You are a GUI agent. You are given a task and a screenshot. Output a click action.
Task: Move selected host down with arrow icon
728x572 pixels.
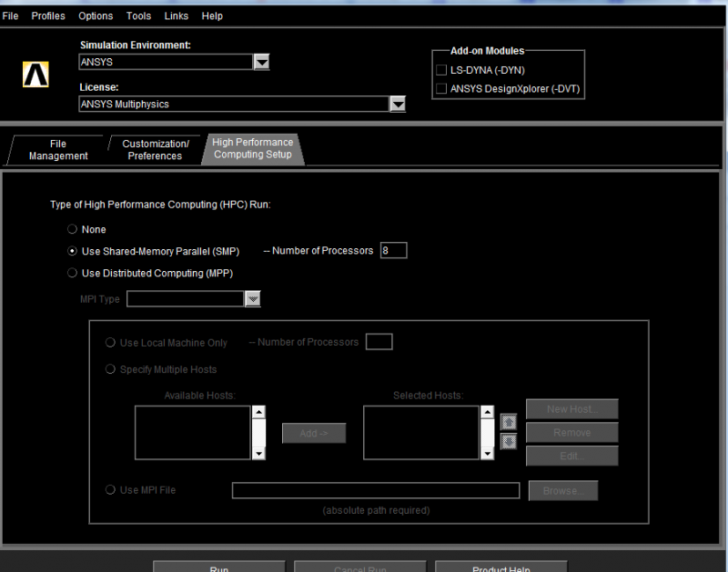click(x=509, y=441)
